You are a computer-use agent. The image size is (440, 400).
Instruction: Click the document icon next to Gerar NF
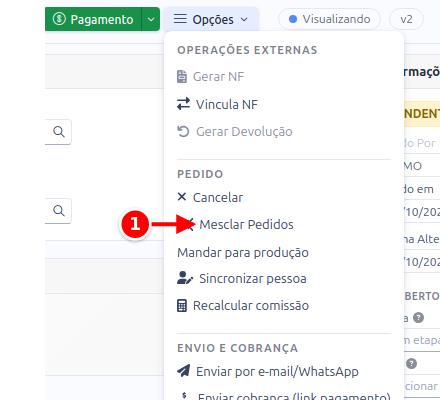[182, 77]
